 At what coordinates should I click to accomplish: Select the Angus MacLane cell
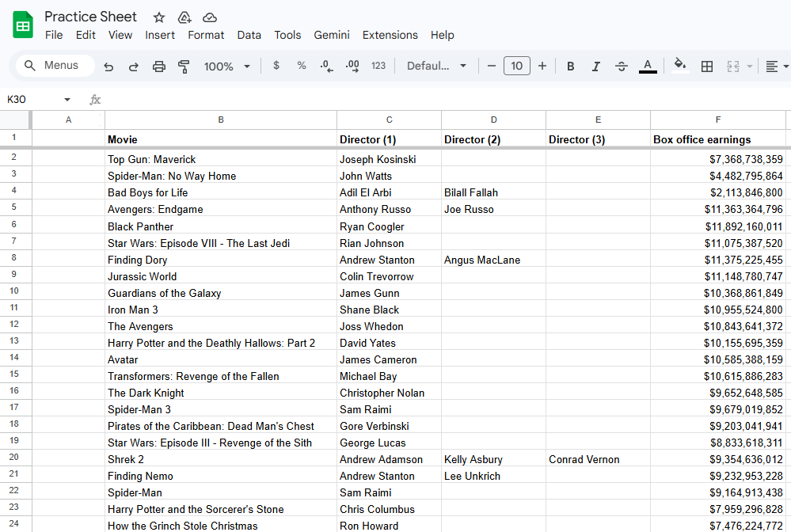click(x=493, y=260)
